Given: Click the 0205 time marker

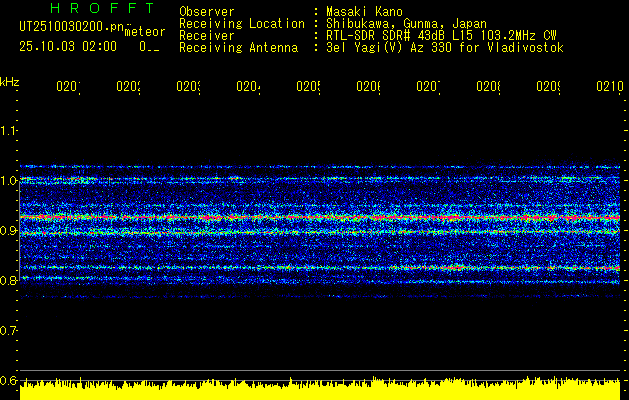Looking at the screenshot, I should (x=308, y=86).
